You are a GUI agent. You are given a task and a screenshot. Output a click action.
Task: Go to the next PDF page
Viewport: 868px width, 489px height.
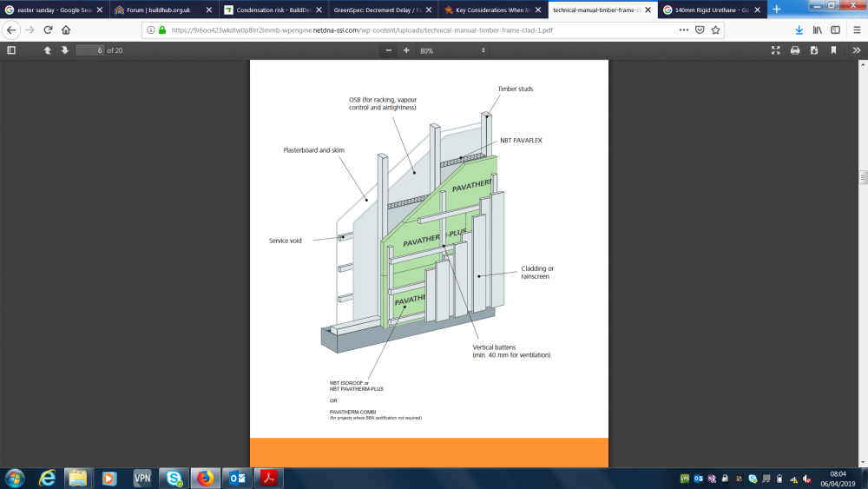(65, 50)
